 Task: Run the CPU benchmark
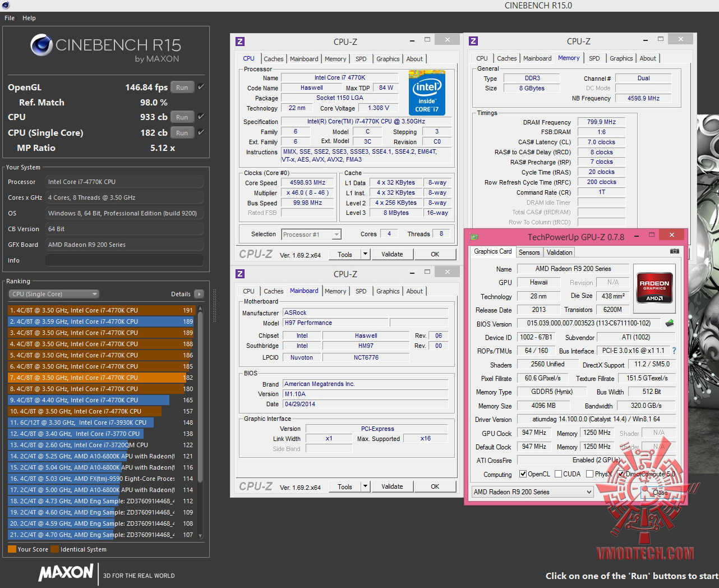(182, 117)
